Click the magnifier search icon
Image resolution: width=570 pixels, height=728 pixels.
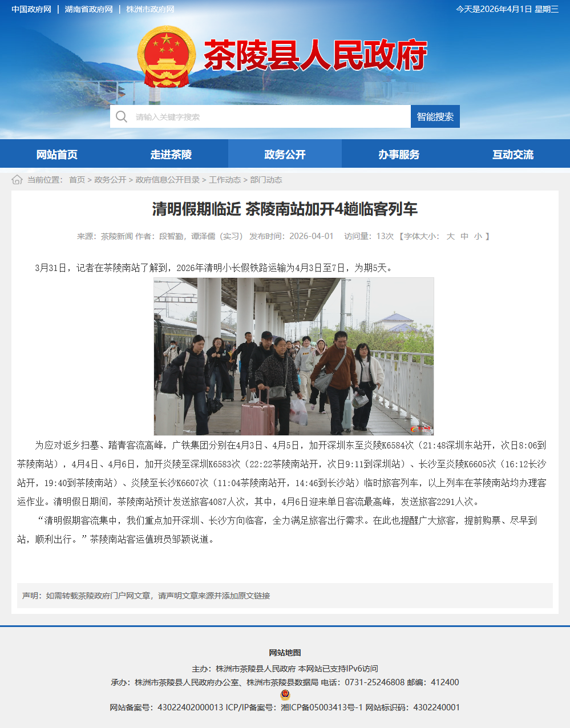point(122,117)
